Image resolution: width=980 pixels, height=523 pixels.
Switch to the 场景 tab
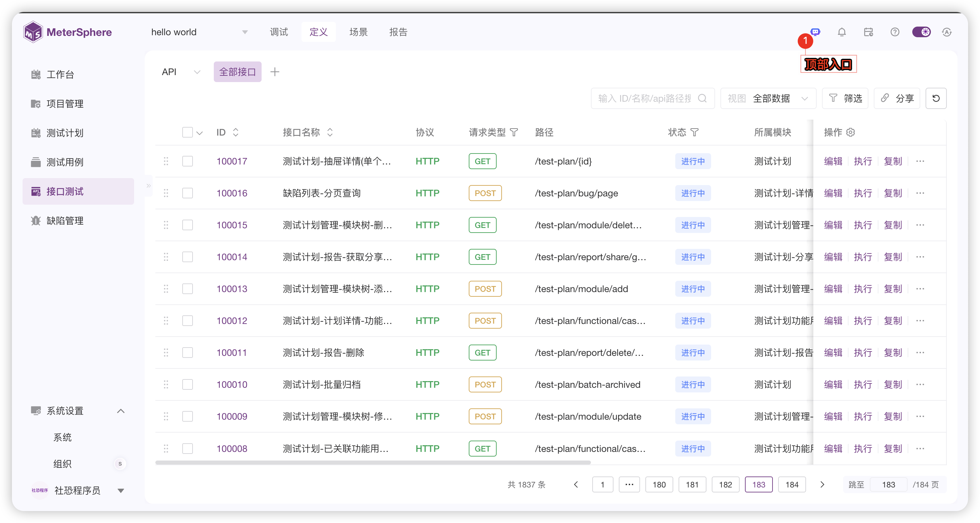358,32
